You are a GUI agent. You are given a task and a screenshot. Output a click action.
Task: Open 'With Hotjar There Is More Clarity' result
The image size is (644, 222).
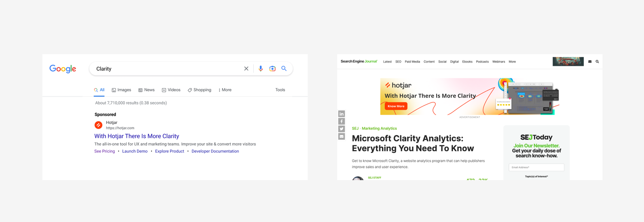[x=137, y=136]
